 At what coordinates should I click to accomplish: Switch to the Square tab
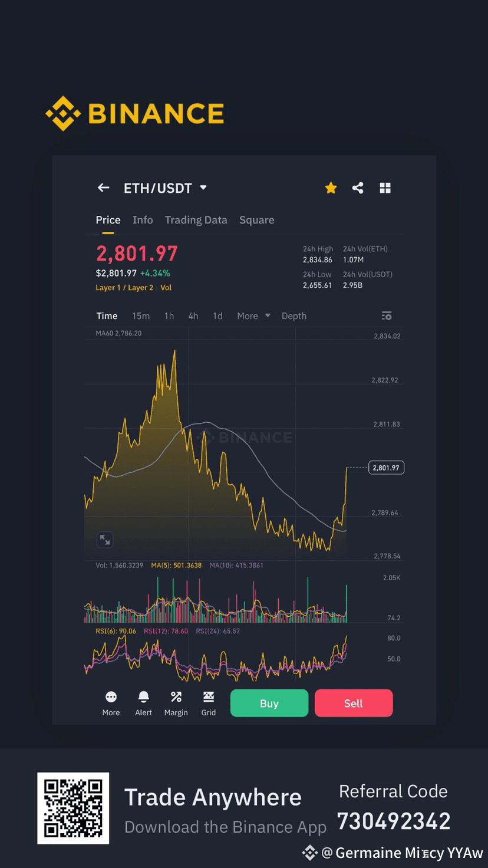(256, 220)
